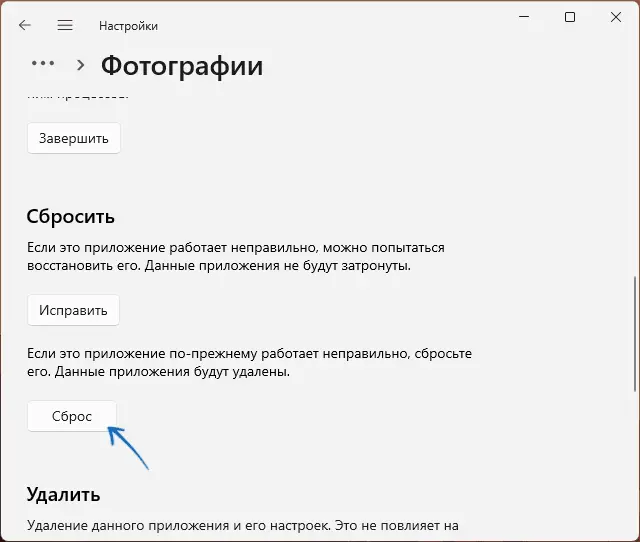Maximize the Настройки window
640x542 pixels.
[570, 17]
